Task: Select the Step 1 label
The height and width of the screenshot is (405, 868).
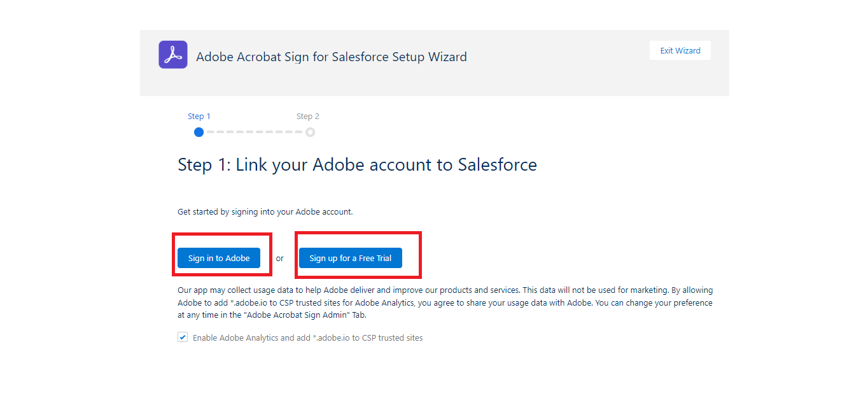Action: click(x=199, y=117)
